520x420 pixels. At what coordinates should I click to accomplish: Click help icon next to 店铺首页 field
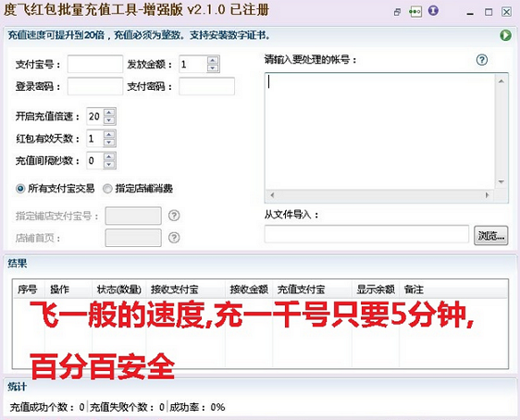pos(174,238)
